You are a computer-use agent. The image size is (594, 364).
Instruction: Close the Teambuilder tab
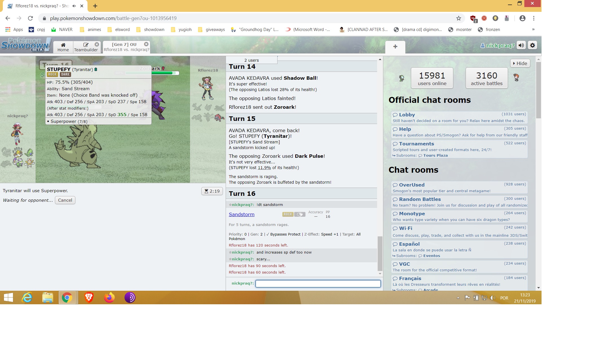(x=97, y=45)
